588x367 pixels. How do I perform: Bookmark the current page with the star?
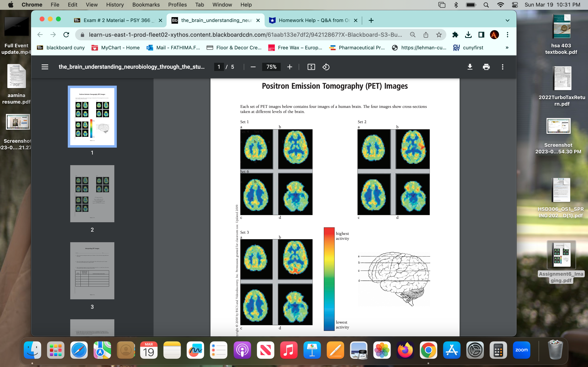tap(439, 35)
